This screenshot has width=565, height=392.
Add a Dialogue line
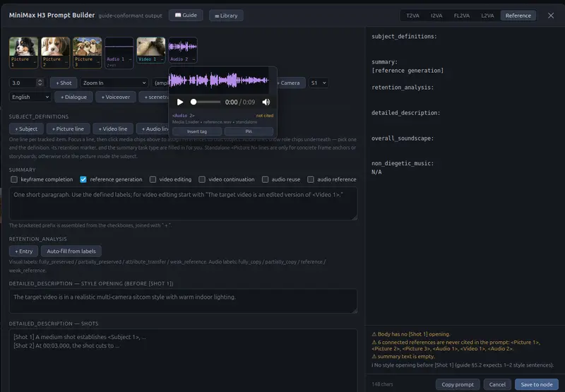click(73, 97)
